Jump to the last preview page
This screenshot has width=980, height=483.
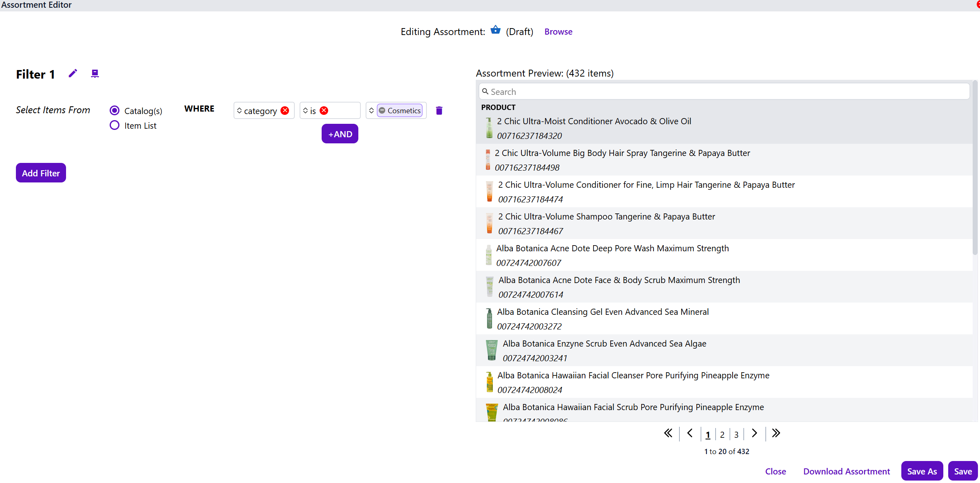tap(776, 433)
